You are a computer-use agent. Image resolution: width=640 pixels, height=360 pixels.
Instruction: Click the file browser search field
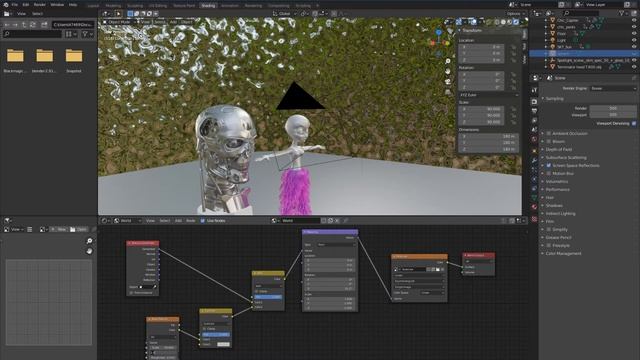33,34
